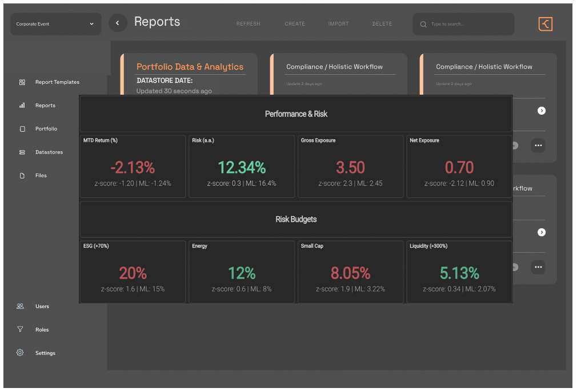Select the ESG 20% value
Image resolution: width=577 pixels, height=392 pixels.
tap(133, 273)
